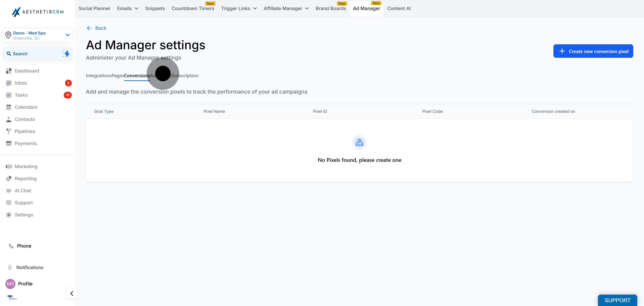Switch to the Integrations tab
The height and width of the screenshot is (306, 644).
(98, 76)
